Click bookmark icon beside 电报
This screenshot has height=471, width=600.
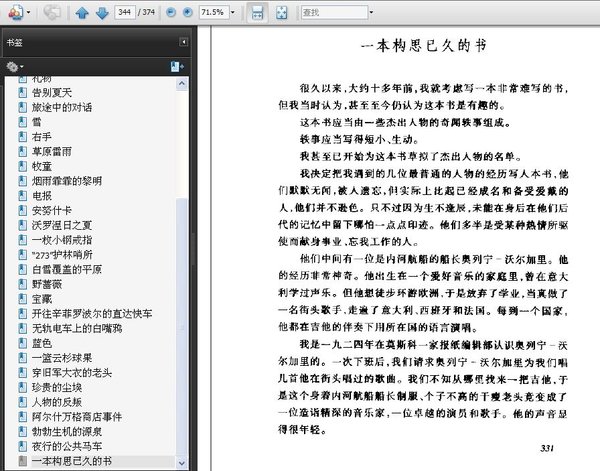click(23, 196)
